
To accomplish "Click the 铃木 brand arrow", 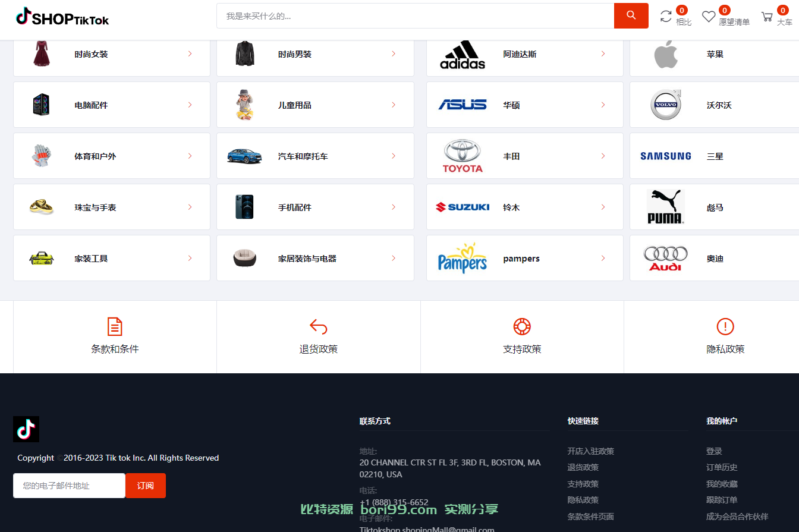I will pos(603,207).
